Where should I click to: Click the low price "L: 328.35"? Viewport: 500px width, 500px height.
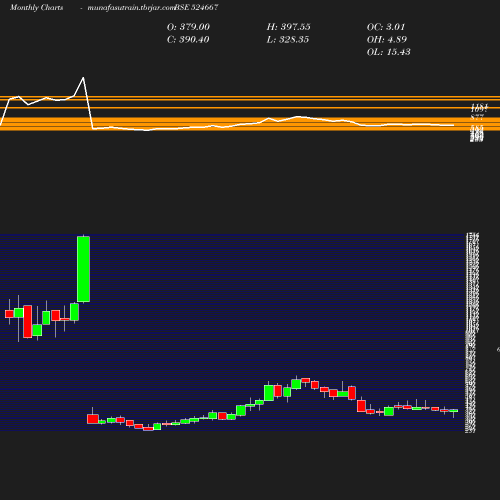point(288,40)
